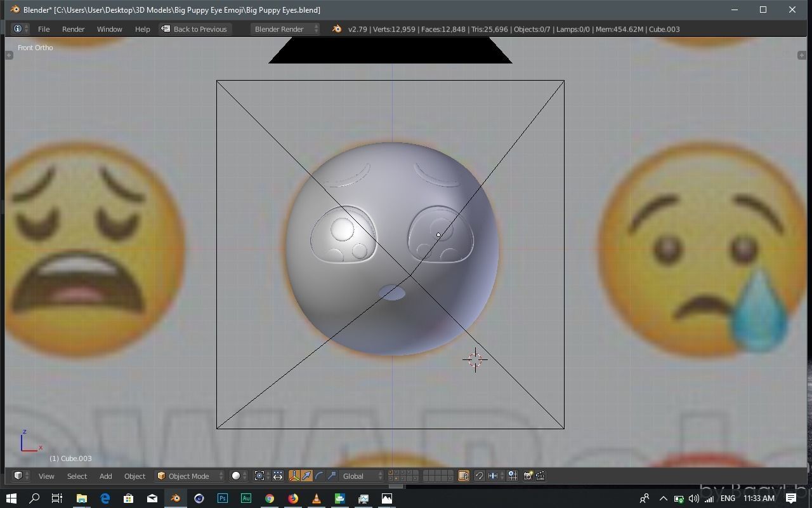Viewport: 812px width, 508px height.
Task: Click the scene statistics text showing Verts:12,959
Action: 514,29
